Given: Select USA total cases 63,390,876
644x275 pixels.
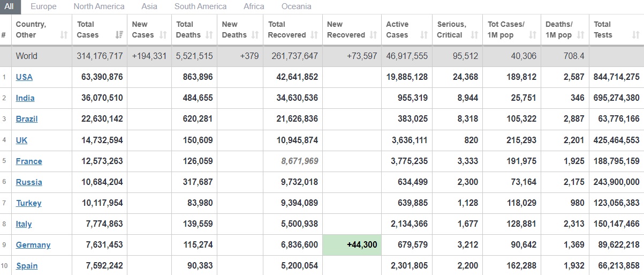Looking at the screenshot, I should click(x=102, y=77).
